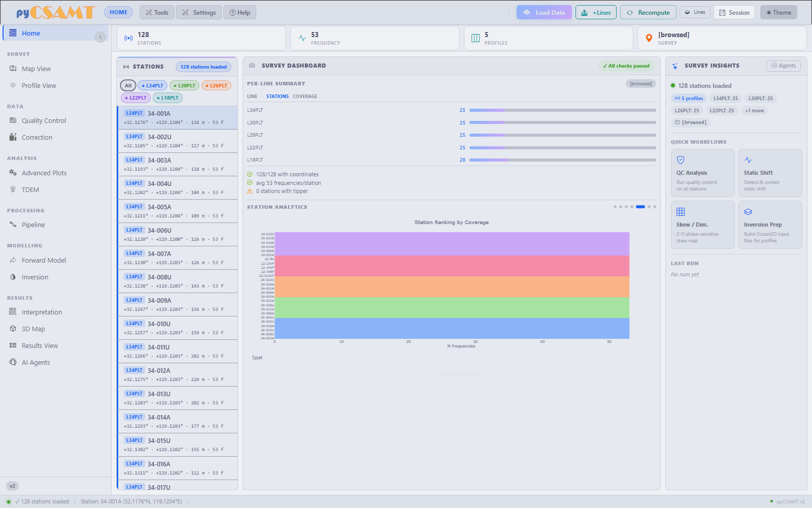Click the last analytics carousel dot
This screenshot has height=508, width=812.
655,207
